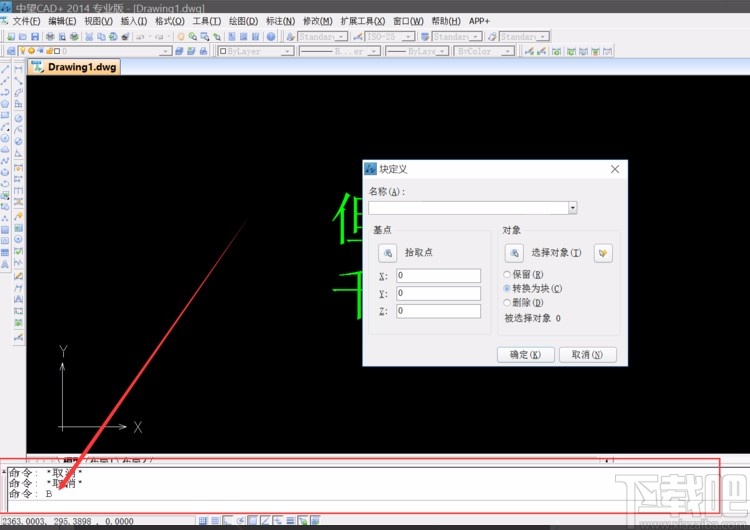Click the Pan hand icon
The height and width of the screenshot is (530, 750).
click(181, 36)
